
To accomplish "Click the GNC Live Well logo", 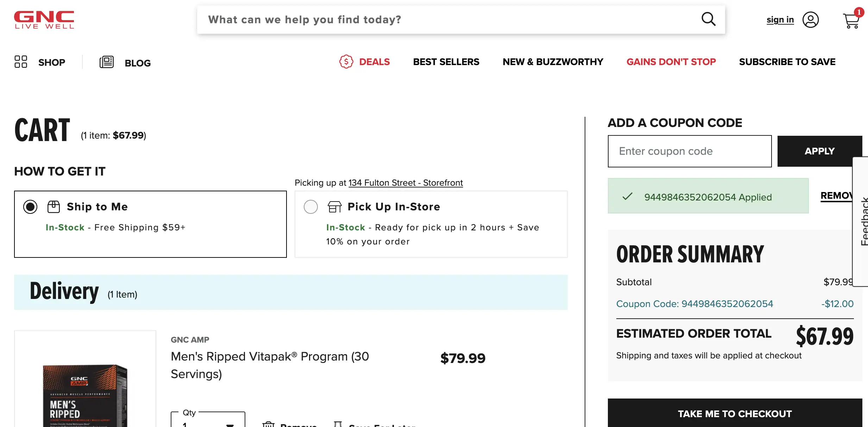I will [44, 20].
